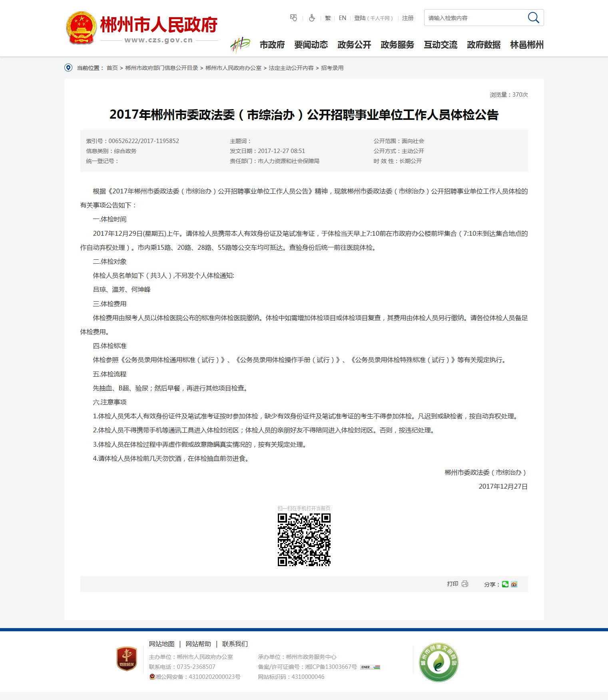Screen dimensions: 608x700
Task: Open the 法定主动公开内容 breadcrumb link
Action: pyautogui.click(x=291, y=68)
